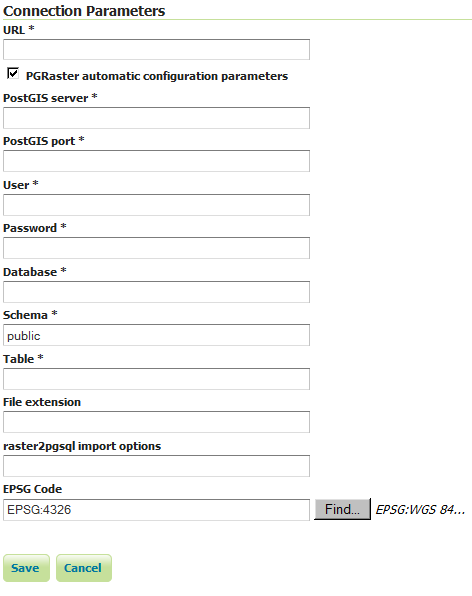Screen dimensions: 472x596
Task: Click the Connection Parameters heading
Action: coord(84,11)
